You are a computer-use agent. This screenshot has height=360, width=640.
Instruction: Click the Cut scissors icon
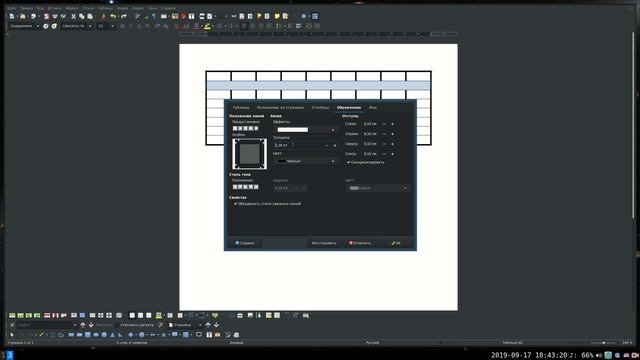coord(73,16)
